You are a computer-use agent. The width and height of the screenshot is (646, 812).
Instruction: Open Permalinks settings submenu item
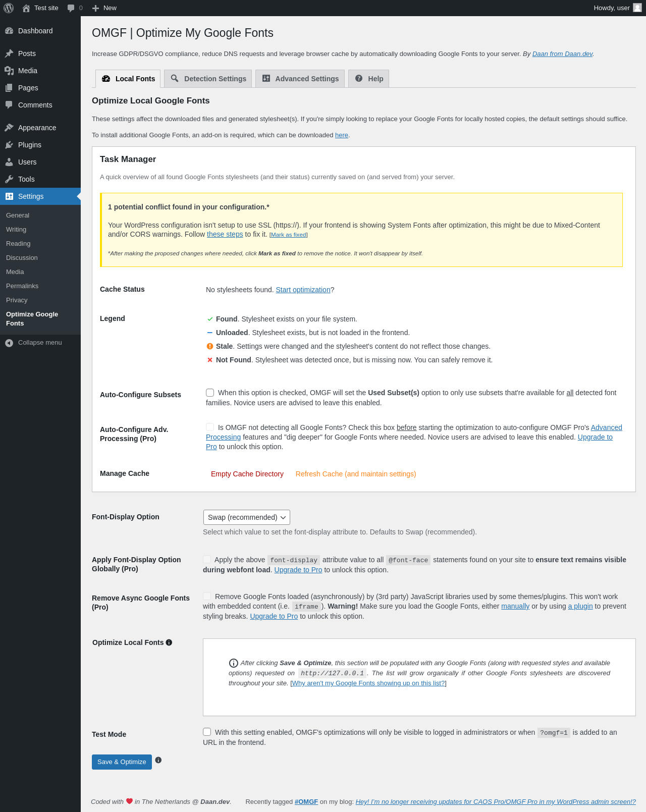pyautogui.click(x=22, y=286)
